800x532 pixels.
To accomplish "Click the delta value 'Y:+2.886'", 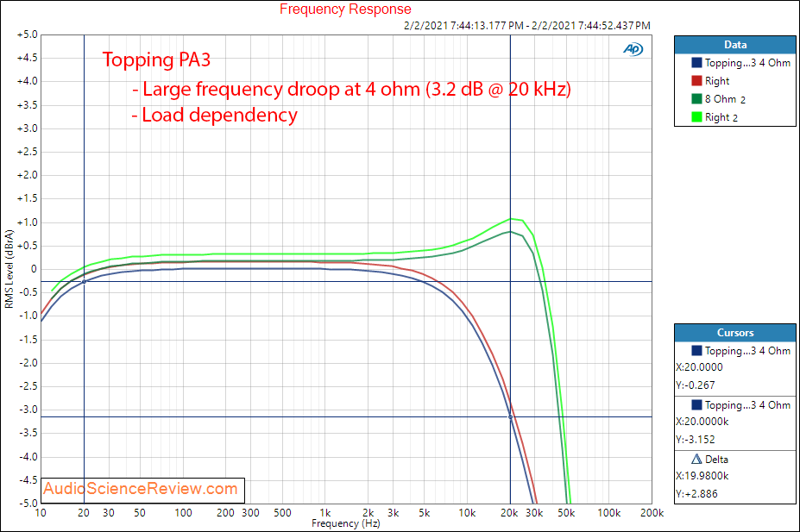I will [696, 494].
